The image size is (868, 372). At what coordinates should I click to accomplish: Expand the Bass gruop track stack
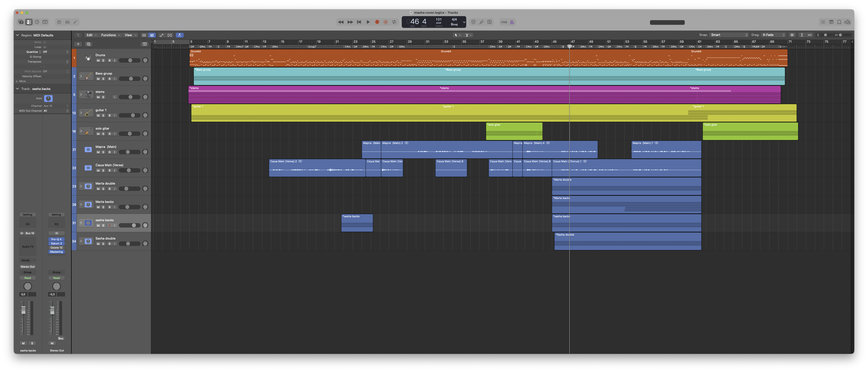point(81,76)
